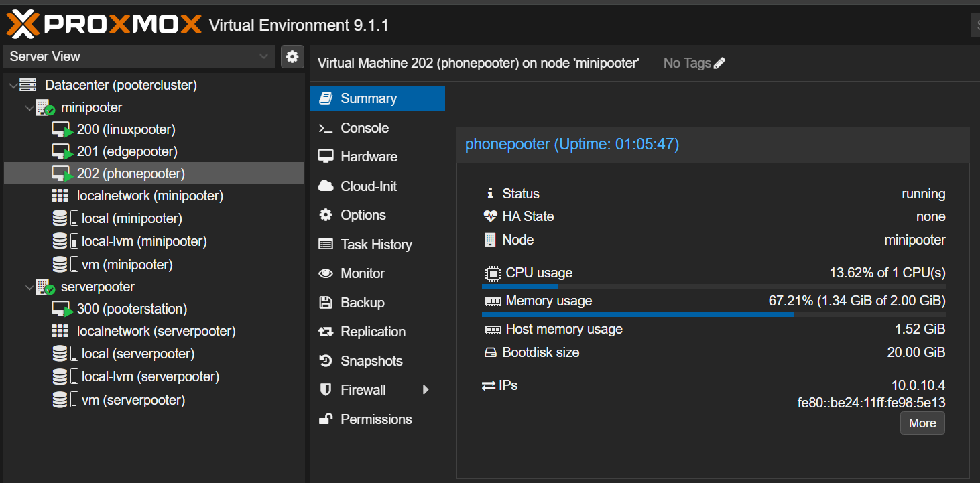Image resolution: width=980 pixels, height=483 pixels.
Task: Select 201 (edgepooter) in the tree
Action: (154, 151)
